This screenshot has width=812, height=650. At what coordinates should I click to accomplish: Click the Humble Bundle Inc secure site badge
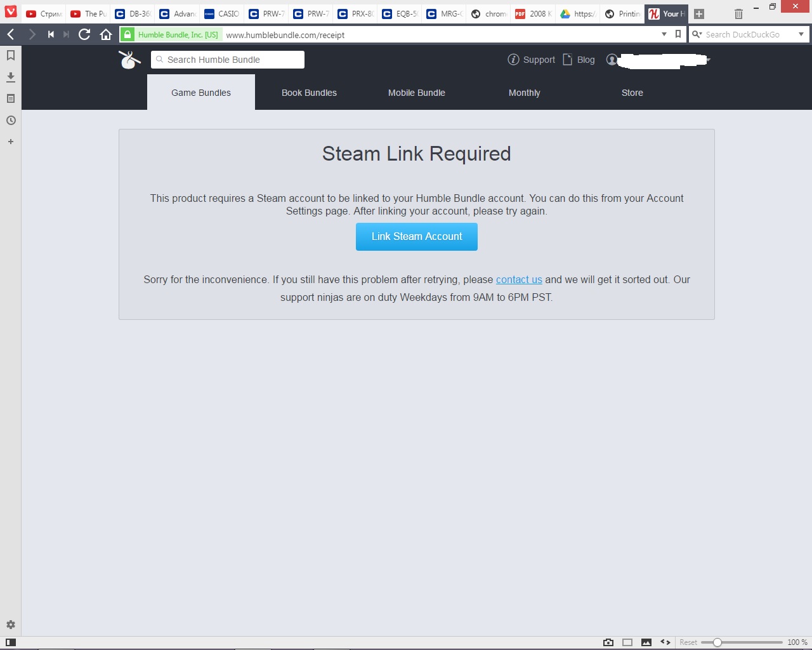point(171,35)
